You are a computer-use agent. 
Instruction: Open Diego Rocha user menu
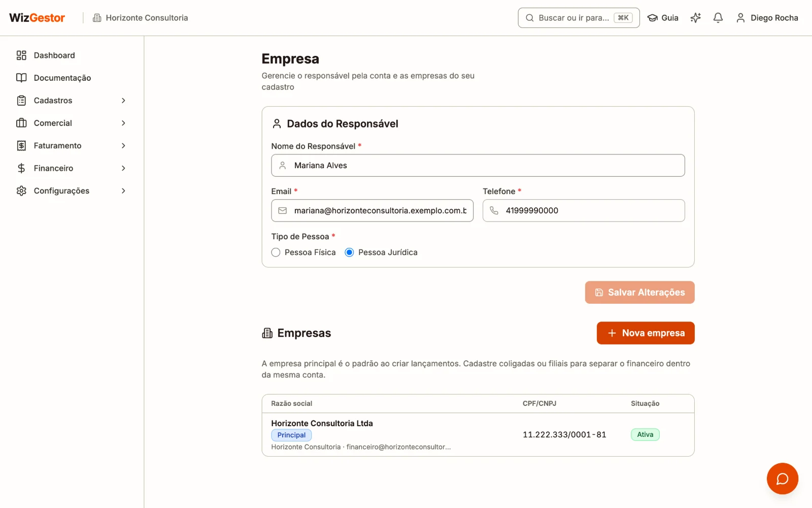click(x=767, y=18)
